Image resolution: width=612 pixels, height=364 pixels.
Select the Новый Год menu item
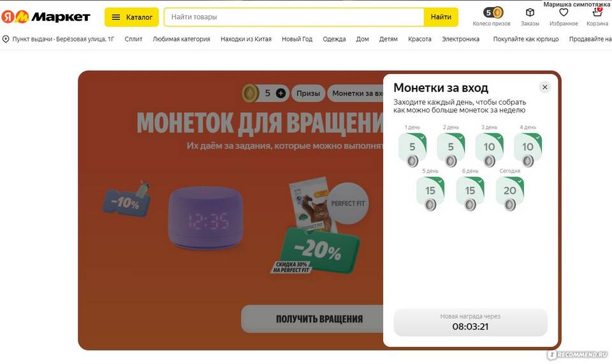pyautogui.click(x=297, y=39)
